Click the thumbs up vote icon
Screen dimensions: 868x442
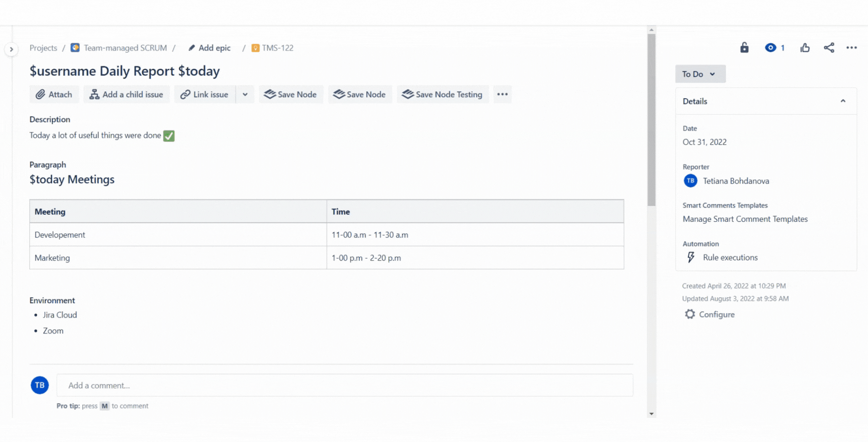805,47
